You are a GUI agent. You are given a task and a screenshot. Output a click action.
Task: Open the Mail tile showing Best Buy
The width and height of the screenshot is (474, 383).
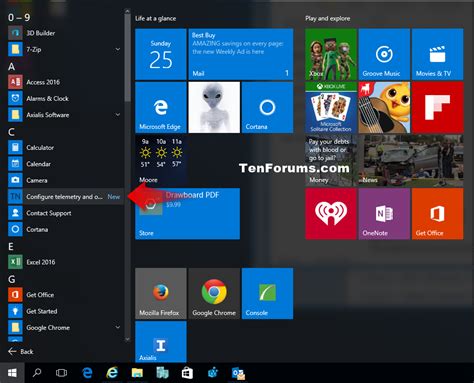(241, 54)
